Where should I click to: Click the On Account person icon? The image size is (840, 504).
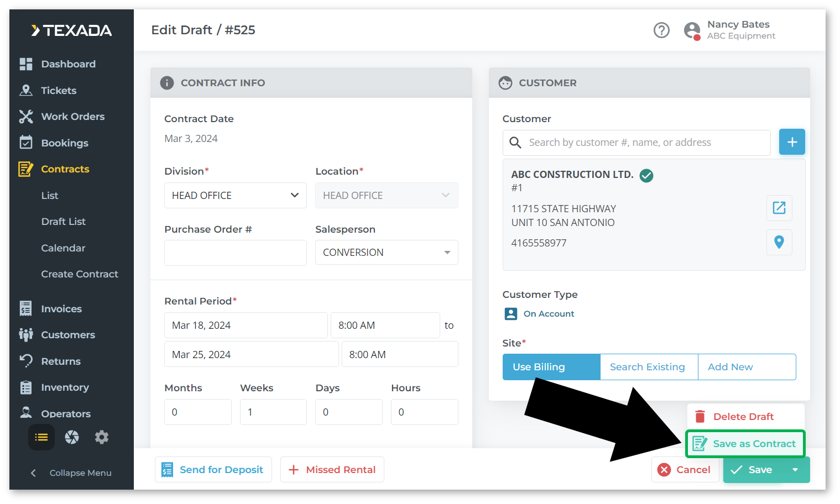click(x=511, y=314)
